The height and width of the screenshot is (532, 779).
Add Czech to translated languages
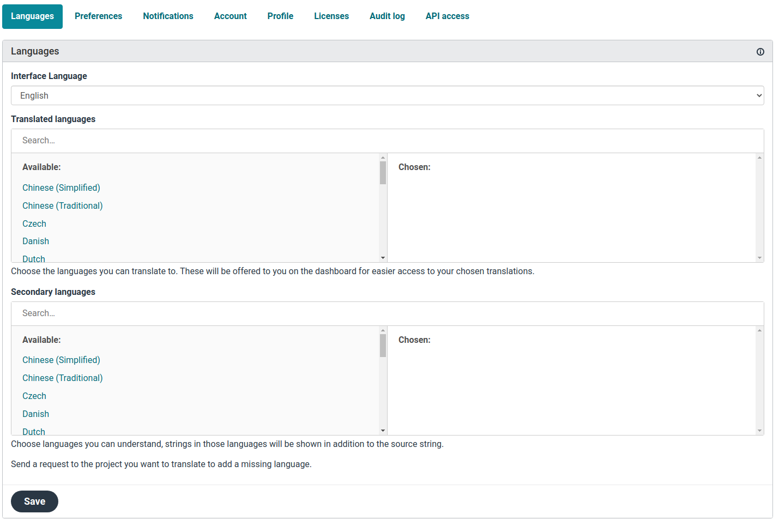coord(34,223)
